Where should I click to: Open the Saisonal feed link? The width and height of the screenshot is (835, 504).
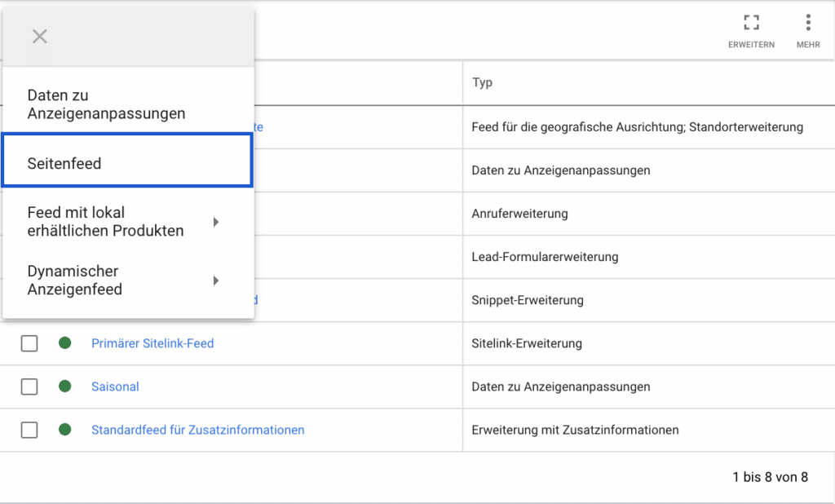pos(115,387)
